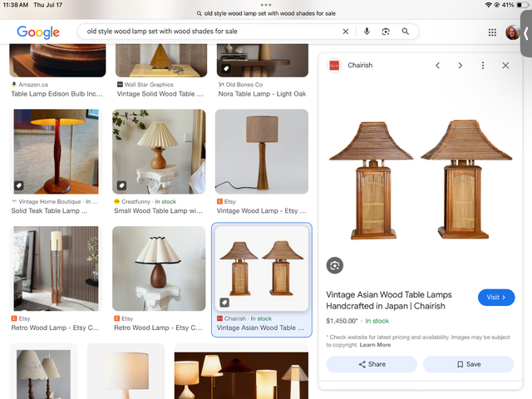
Task: Click 'Table Lamp Edison Bulb Inc...' caption
Action: tap(57, 94)
